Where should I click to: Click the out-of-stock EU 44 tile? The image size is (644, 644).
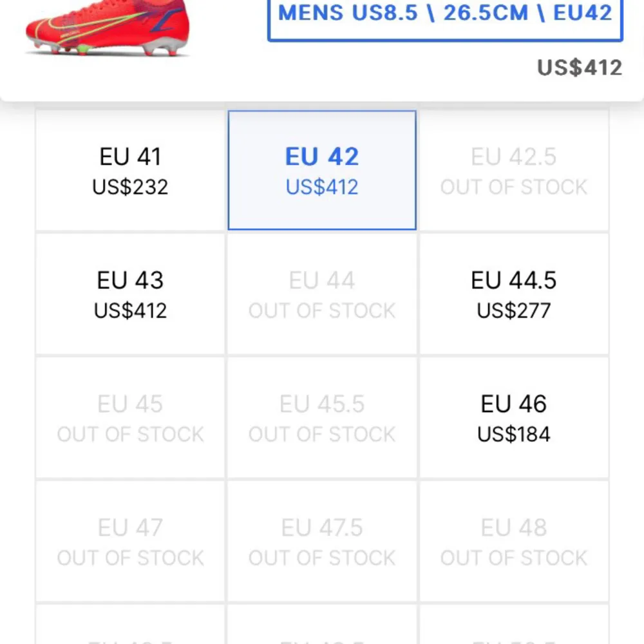point(321,293)
